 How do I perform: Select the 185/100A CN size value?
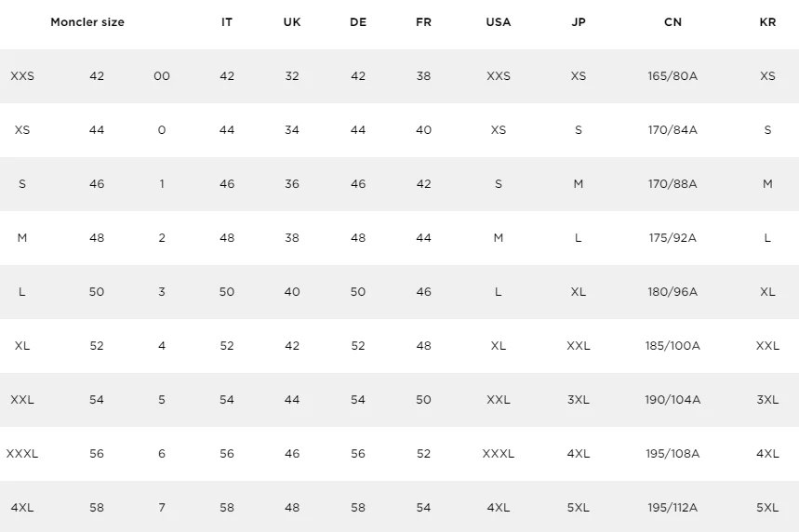coord(672,346)
